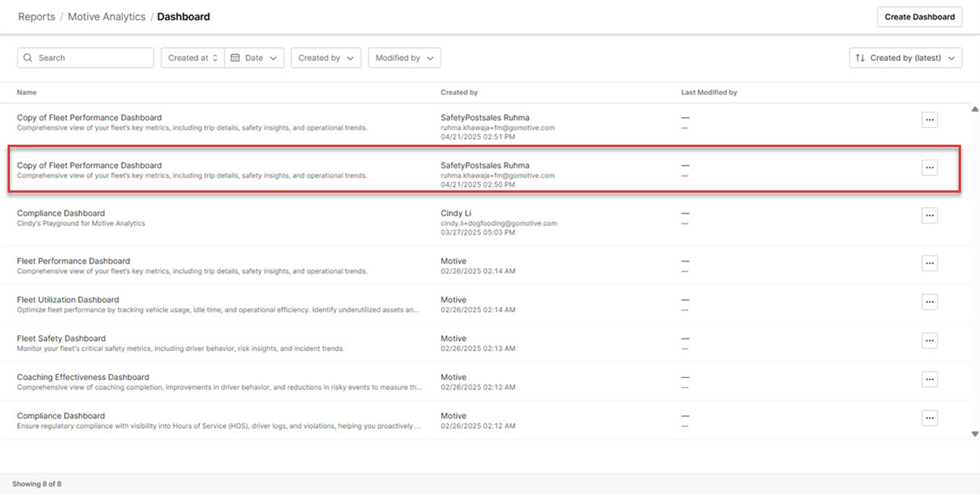Click the Created by column header
Viewport: 980px width, 495px height.
(x=459, y=92)
